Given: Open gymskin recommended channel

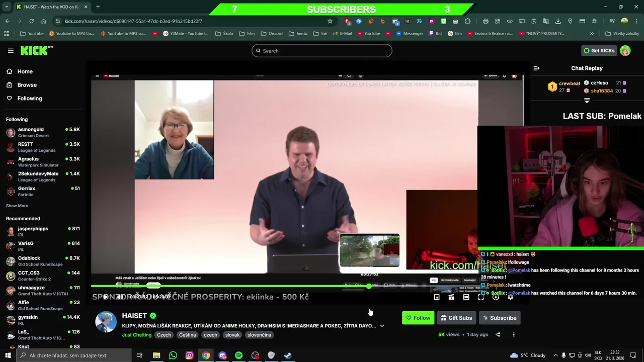Looking at the screenshot, I should coord(43,320).
